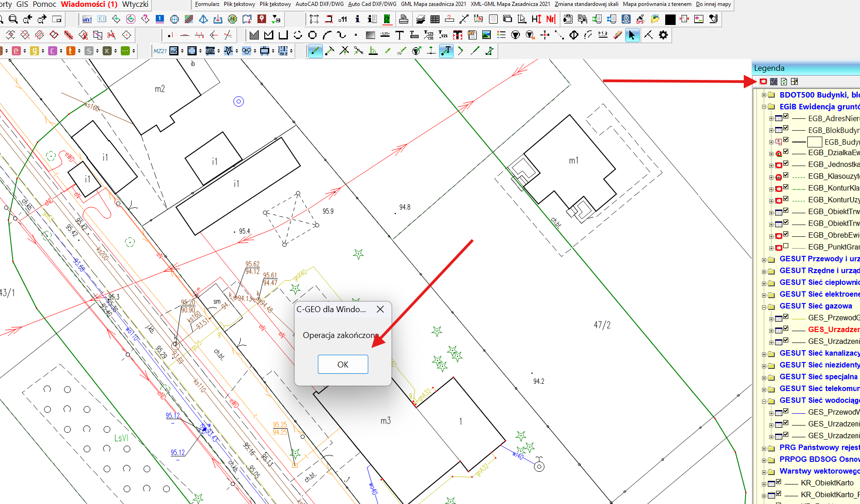860x504 pixels.
Task: Toggle the GES_PrzewodW layer checkbox
Action: point(786,411)
